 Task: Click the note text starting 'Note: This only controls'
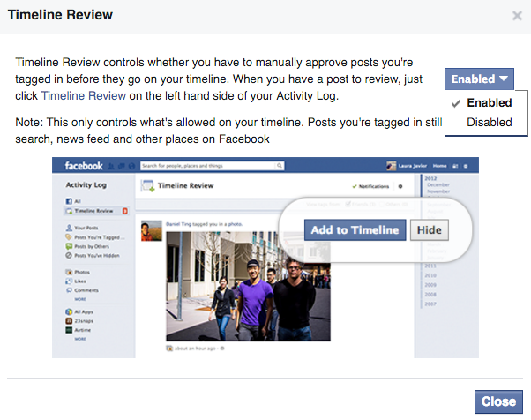pyautogui.click(x=228, y=131)
